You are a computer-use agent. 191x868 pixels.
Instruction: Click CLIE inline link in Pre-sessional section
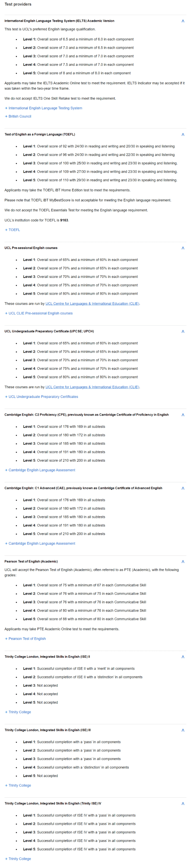pos(92,304)
